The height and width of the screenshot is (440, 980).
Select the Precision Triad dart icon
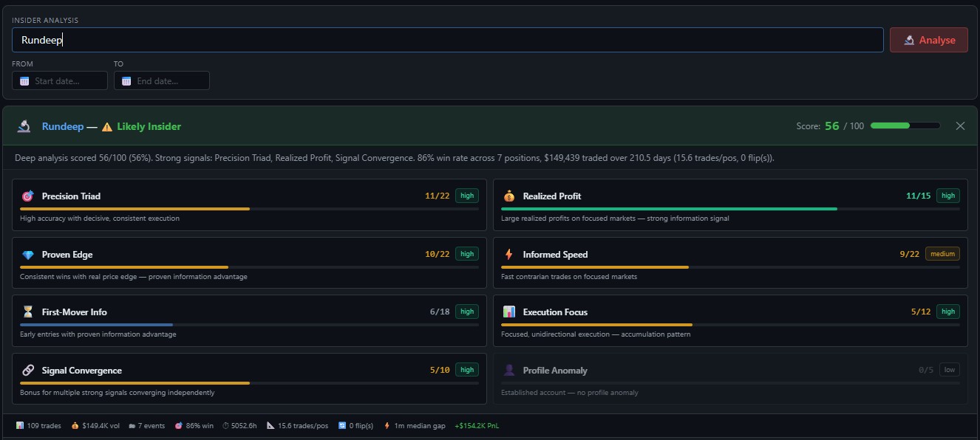[x=27, y=196]
